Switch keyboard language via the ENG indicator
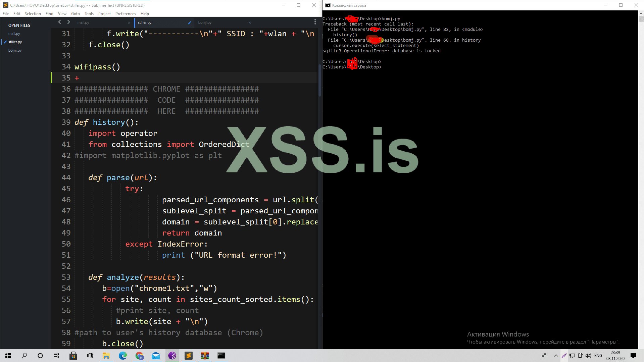 coord(598,356)
